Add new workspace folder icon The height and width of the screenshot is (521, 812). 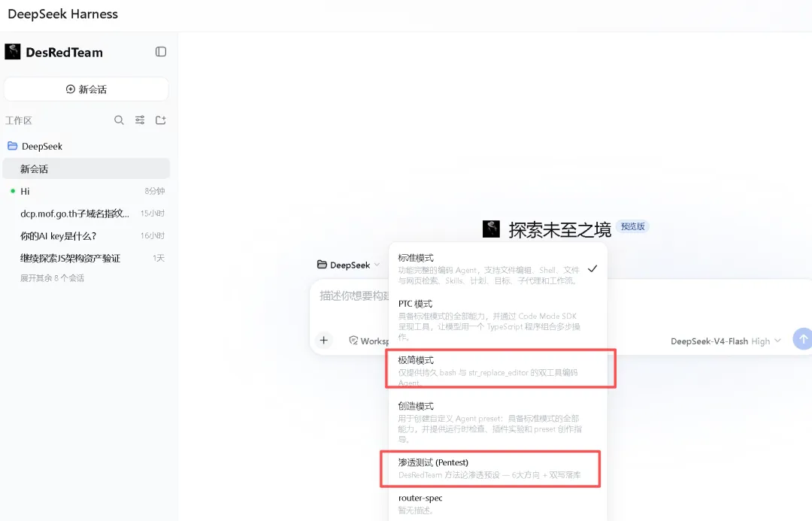pyautogui.click(x=161, y=120)
